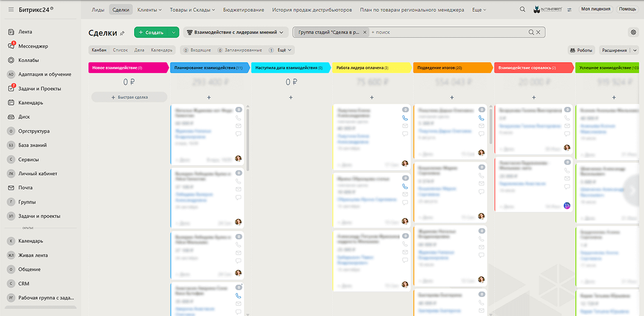Open settings gear icon at right of search

tap(633, 32)
